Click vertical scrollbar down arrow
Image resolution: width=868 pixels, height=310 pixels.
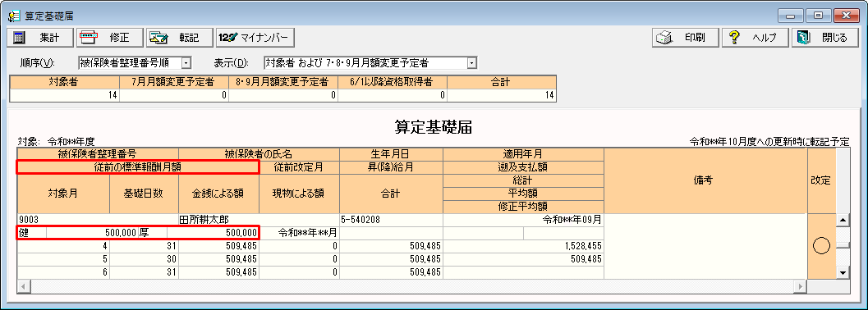click(x=843, y=272)
